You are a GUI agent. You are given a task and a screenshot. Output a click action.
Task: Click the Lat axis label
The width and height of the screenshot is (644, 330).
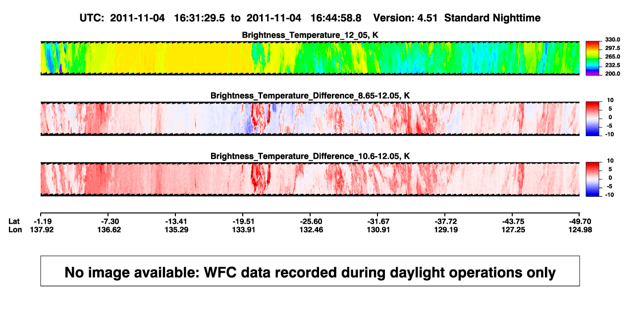[x=14, y=221]
